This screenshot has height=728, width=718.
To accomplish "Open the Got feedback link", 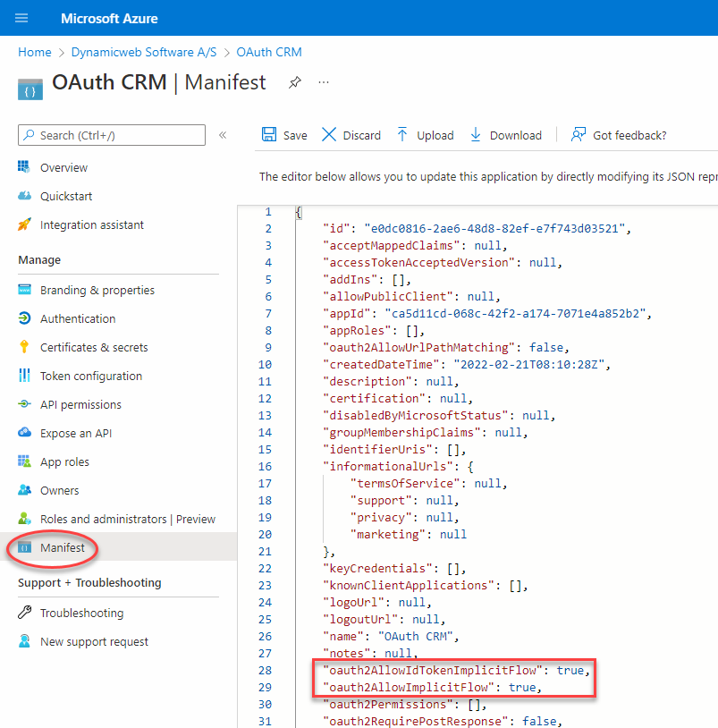I will pyautogui.click(x=619, y=135).
